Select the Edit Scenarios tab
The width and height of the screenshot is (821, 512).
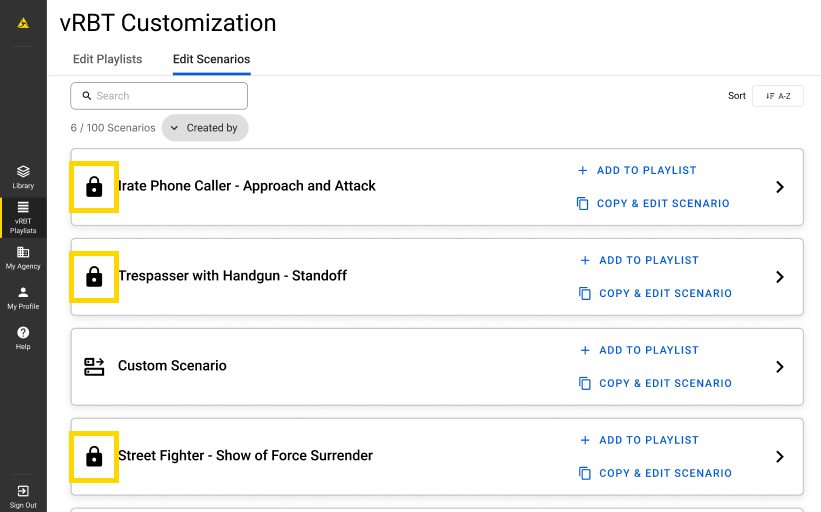point(211,59)
